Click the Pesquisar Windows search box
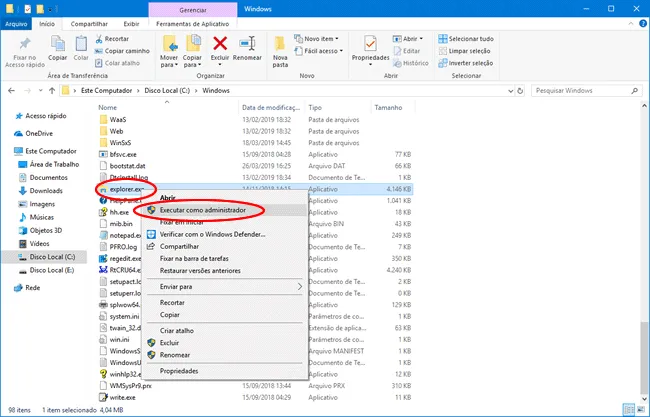 565,90
